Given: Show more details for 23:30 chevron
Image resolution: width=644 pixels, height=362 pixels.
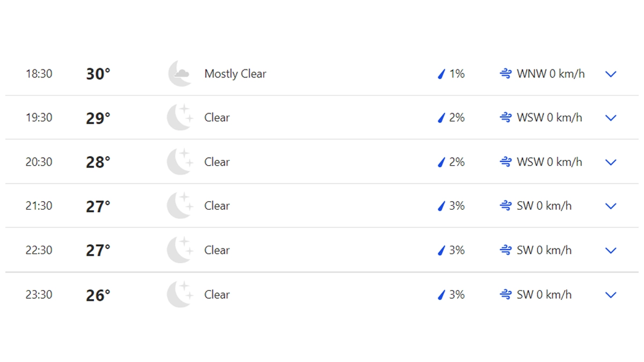Looking at the screenshot, I should tap(611, 294).
